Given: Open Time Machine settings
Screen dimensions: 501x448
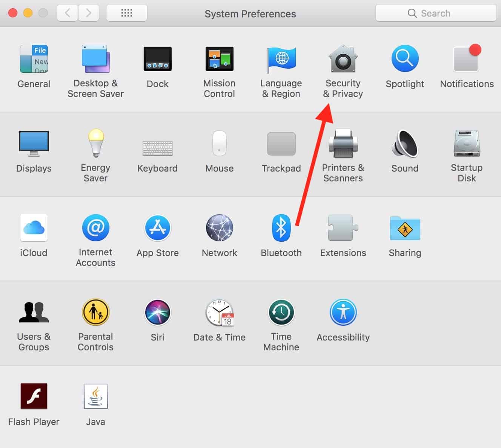Looking at the screenshot, I should click(281, 313).
